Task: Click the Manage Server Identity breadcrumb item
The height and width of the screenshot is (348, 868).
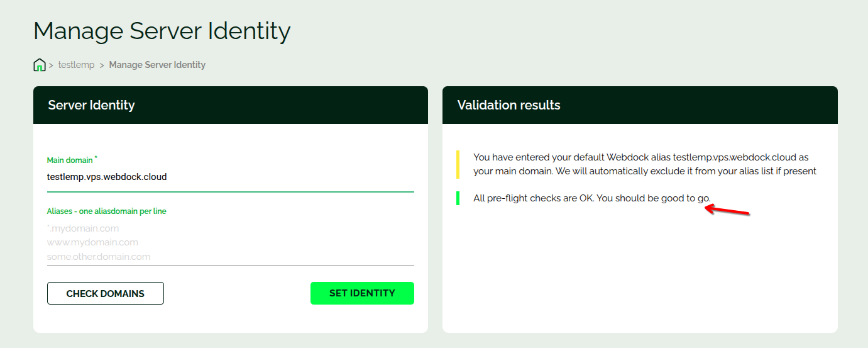Action: (157, 65)
